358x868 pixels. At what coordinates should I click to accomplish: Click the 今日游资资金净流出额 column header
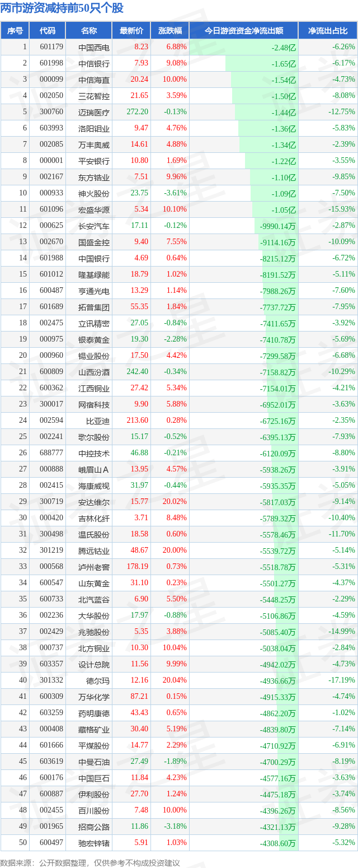244,30
